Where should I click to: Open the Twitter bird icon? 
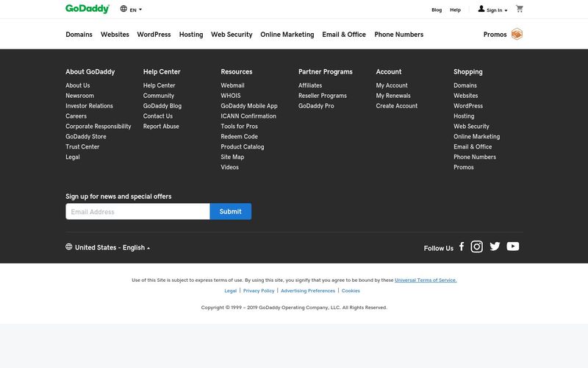(495, 247)
